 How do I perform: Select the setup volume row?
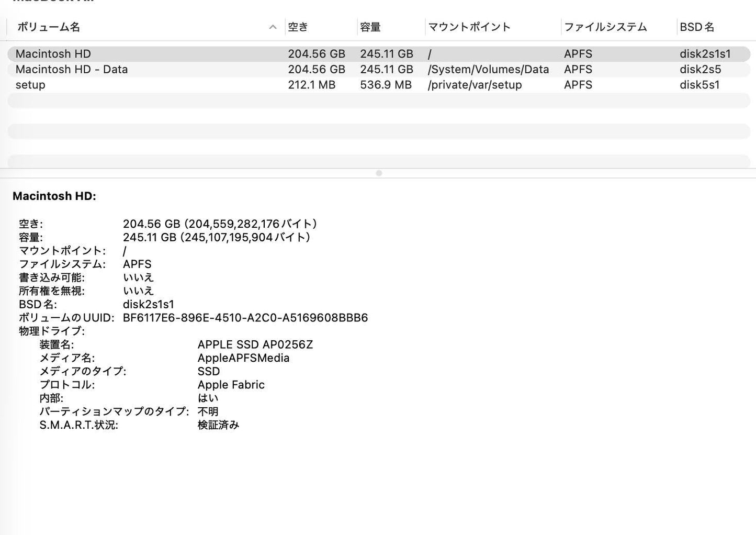[x=379, y=85]
